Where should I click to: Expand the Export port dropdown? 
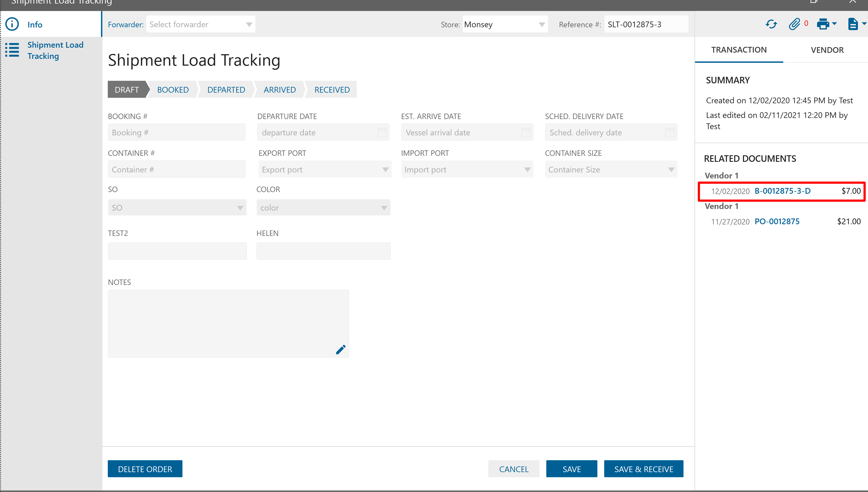point(385,170)
